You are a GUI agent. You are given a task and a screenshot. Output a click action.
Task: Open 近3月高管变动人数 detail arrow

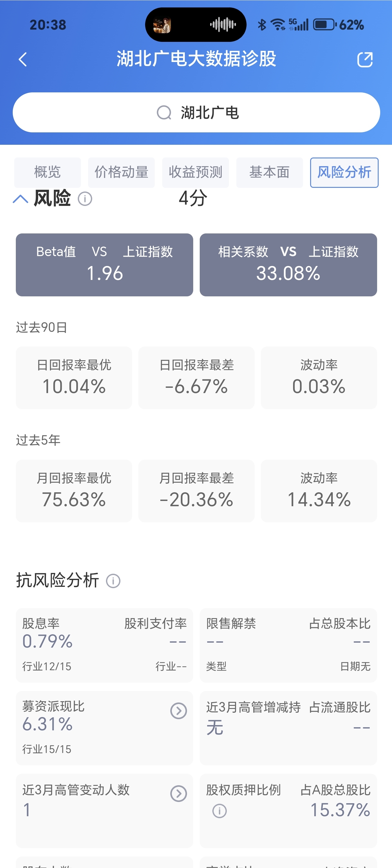[179, 794]
